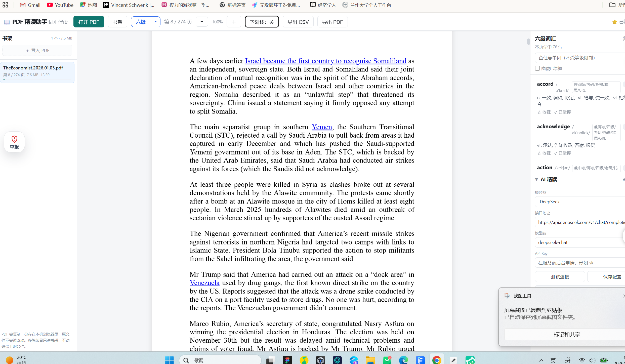The width and height of the screenshot is (625, 364).
Task: Open the Yemen link in the article
Action: pos(322,127)
